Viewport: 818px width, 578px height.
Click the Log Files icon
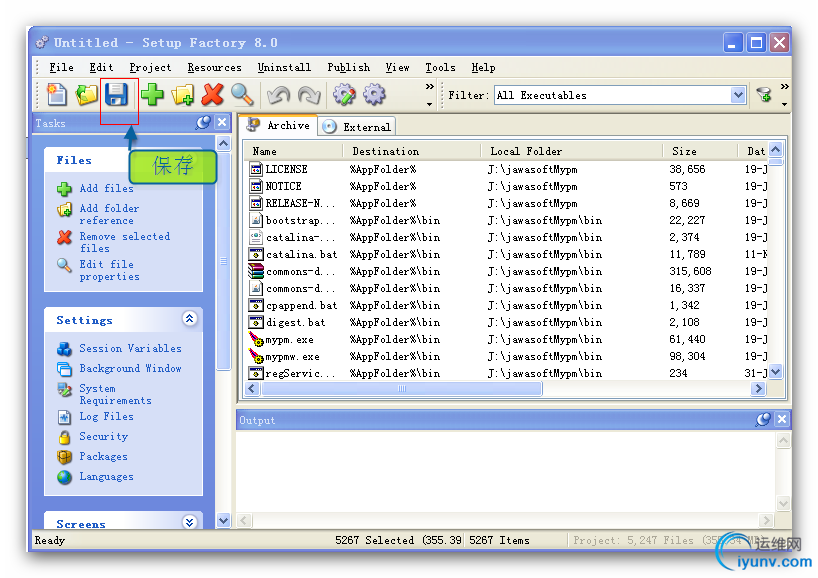[64, 417]
